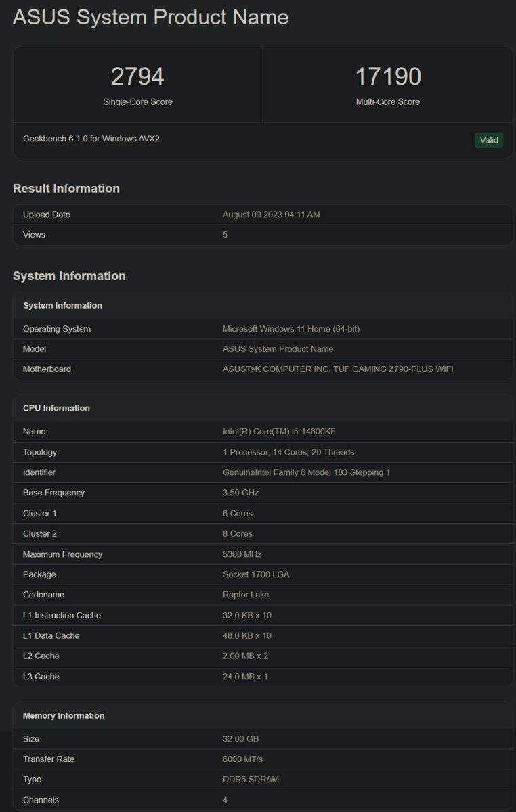Click Cluster 2 value 8 Cores
Image resolution: width=516 pixels, height=812 pixels.
[x=238, y=533]
